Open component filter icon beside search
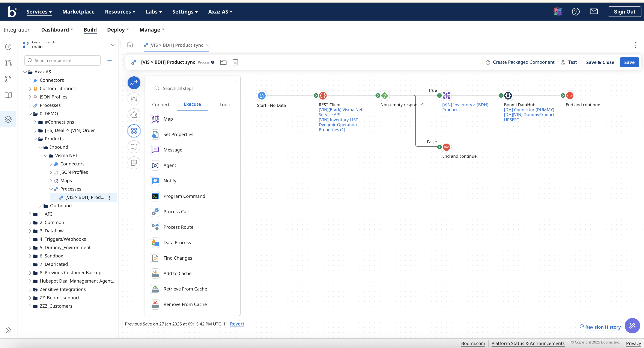The width and height of the screenshot is (644, 348). (109, 60)
